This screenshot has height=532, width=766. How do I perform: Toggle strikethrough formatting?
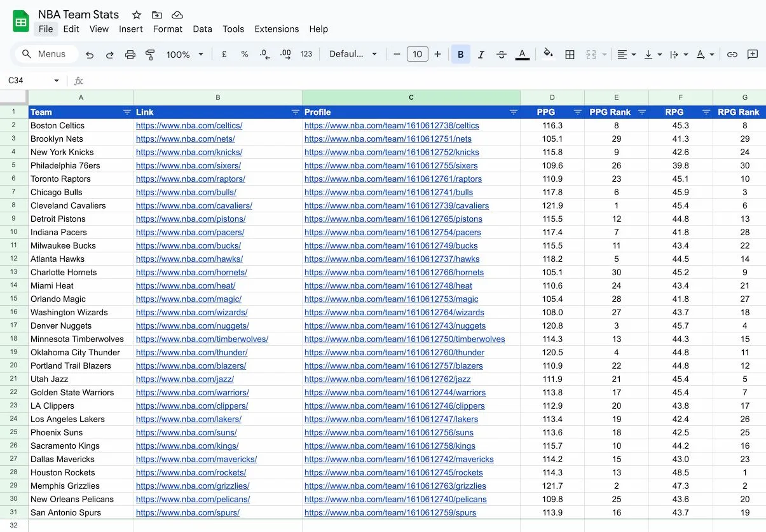(x=502, y=54)
